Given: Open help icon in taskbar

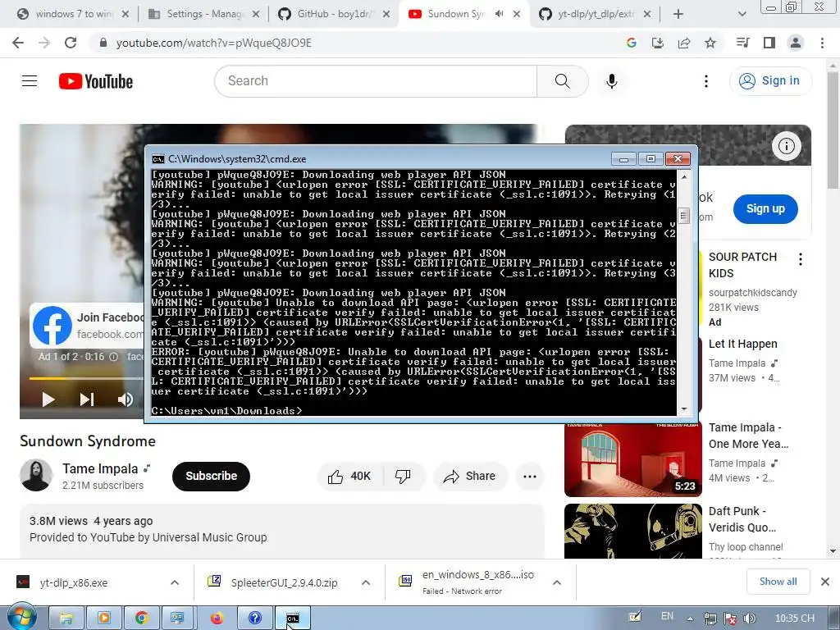Looking at the screenshot, I should point(254,619).
